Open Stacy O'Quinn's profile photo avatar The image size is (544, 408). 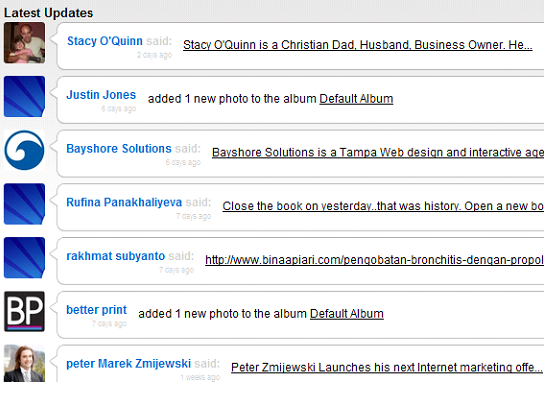(24, 43)
